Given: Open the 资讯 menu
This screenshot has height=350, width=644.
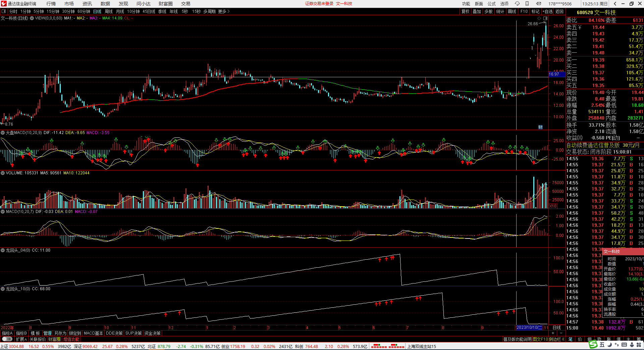Looking at the screenshot, I should pyautogui.click(x=87, y=4).
